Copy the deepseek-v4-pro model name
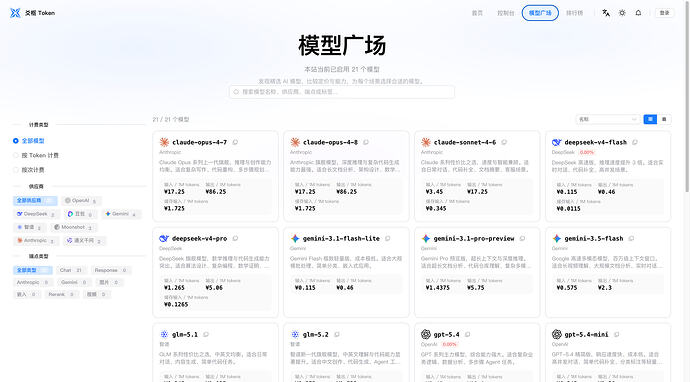 (x=235, y=239)
